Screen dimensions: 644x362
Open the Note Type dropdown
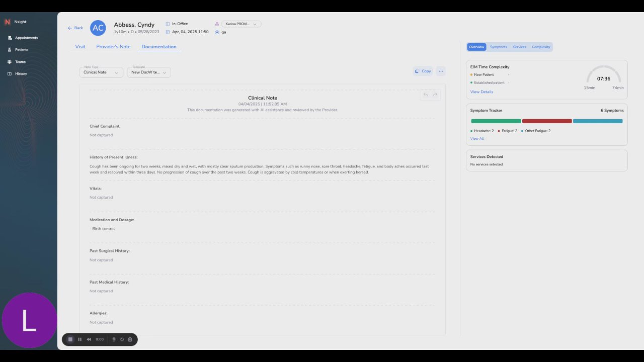pyautogui.click(x=101, y=72)
